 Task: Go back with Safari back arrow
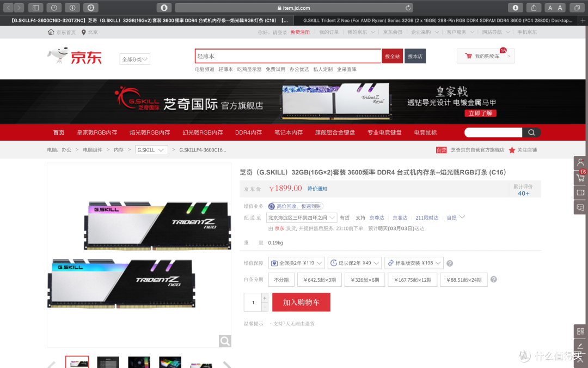pyautogui.click(x=8, y=8)
